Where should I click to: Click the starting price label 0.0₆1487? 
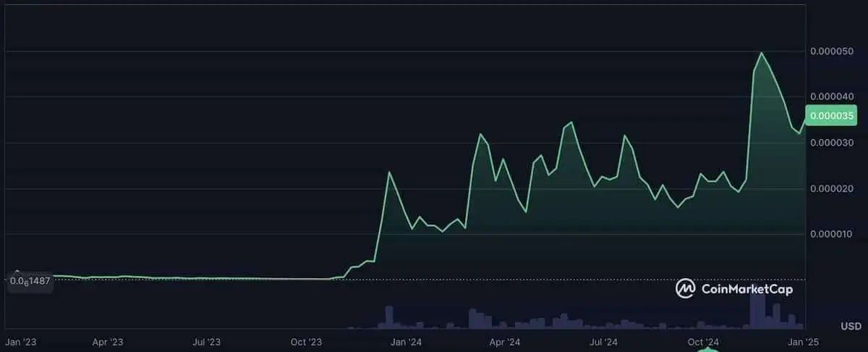[30, 280]
